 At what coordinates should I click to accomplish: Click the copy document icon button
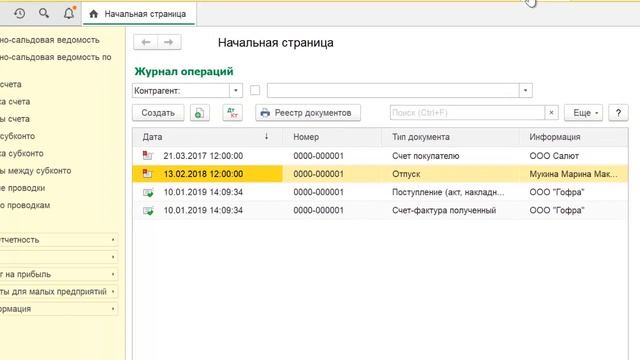200,113
